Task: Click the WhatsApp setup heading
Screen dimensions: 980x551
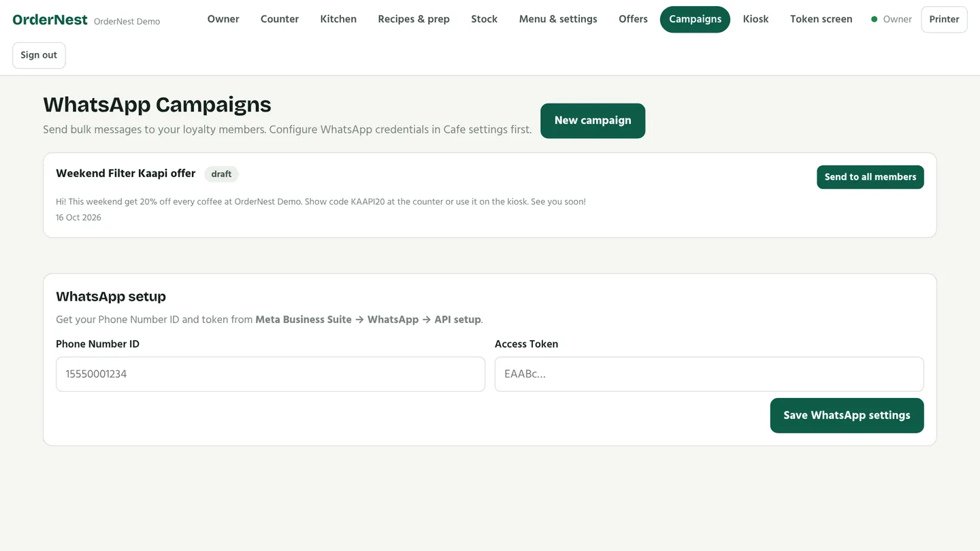Action: pyautogui.click(x=111, y=297)
